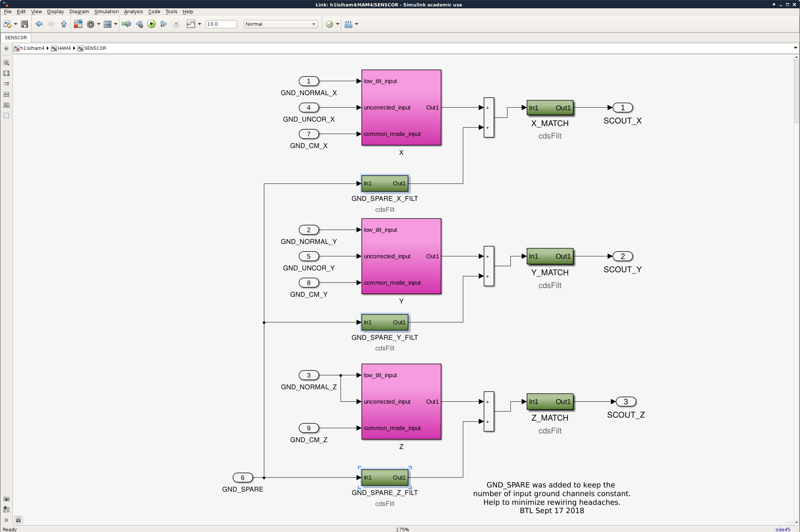The width and height of the screenshot is (800, 532).
Task: Open the Diagram menu
Action: coord(79,12)
